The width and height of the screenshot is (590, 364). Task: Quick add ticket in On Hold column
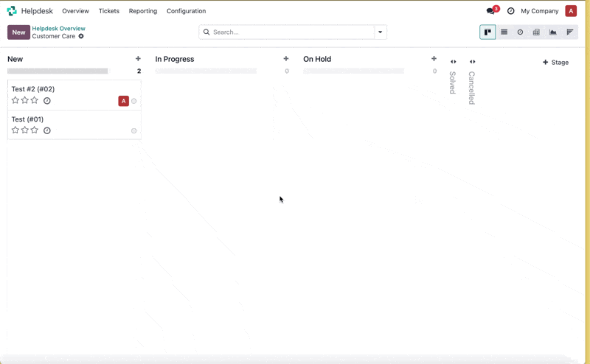434,59
